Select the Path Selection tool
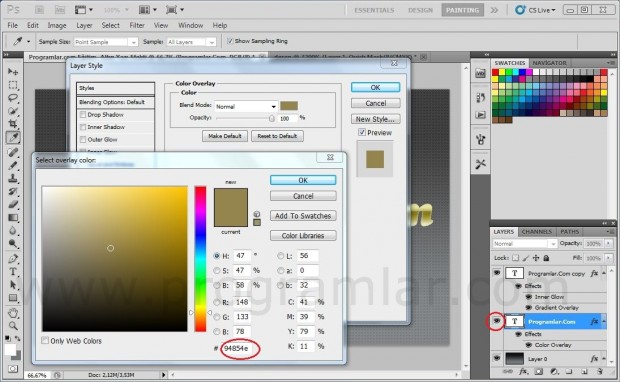The width and height of the screenshot is (620, 382). pyautogui.click(x=13, y=285)
